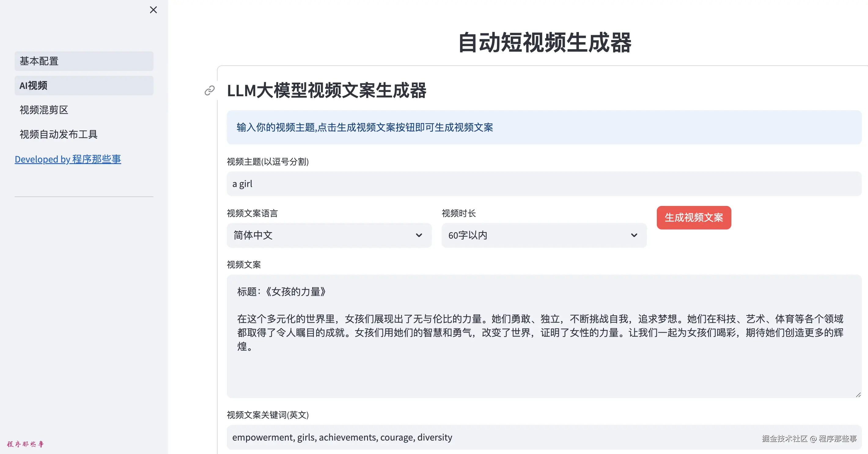
Task: Click the LLM大模型视频文案生成器 heading
Action: 326,91
